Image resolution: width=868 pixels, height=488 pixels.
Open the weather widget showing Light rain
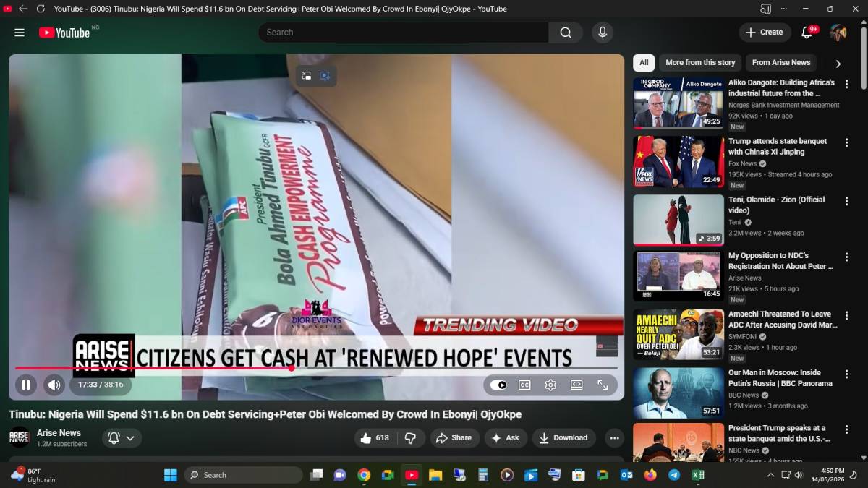pos(33,475)
